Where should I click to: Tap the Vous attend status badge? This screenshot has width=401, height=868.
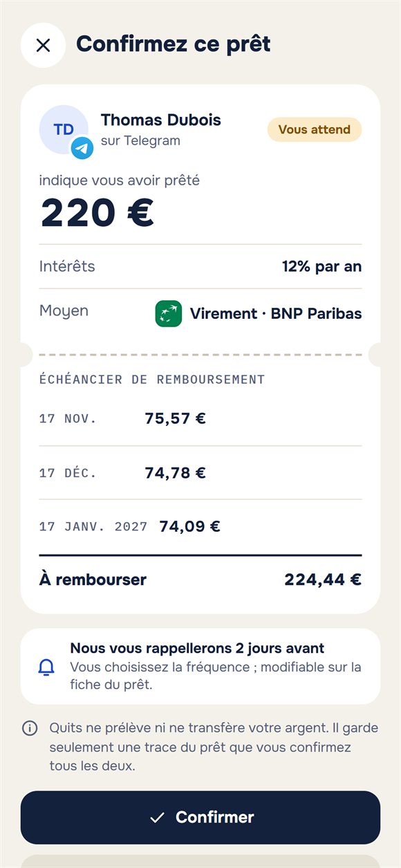(315, 129)
